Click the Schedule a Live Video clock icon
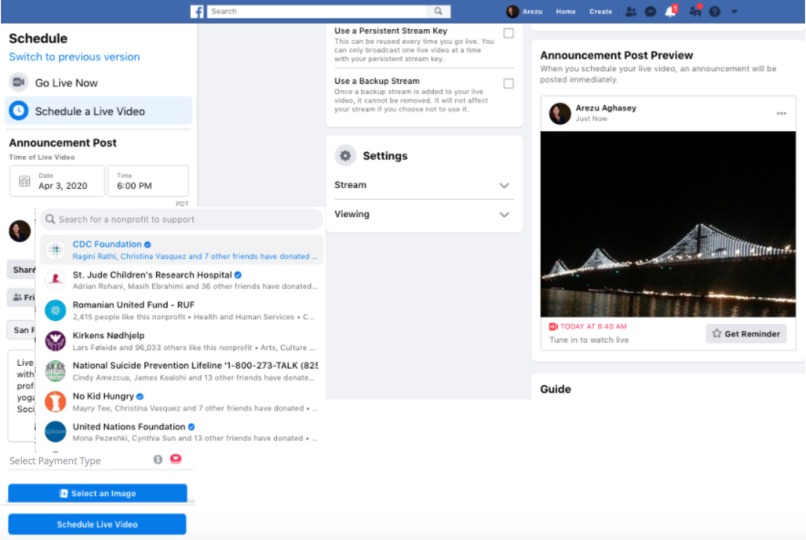Screen dimensions: 806x540 (x=19, y=110)
